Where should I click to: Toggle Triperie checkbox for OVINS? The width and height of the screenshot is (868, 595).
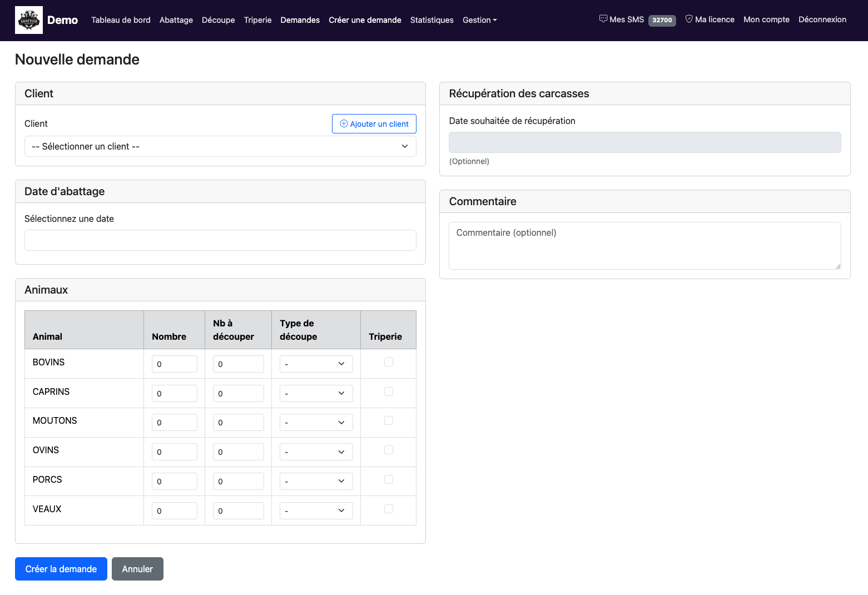(389, 450)
